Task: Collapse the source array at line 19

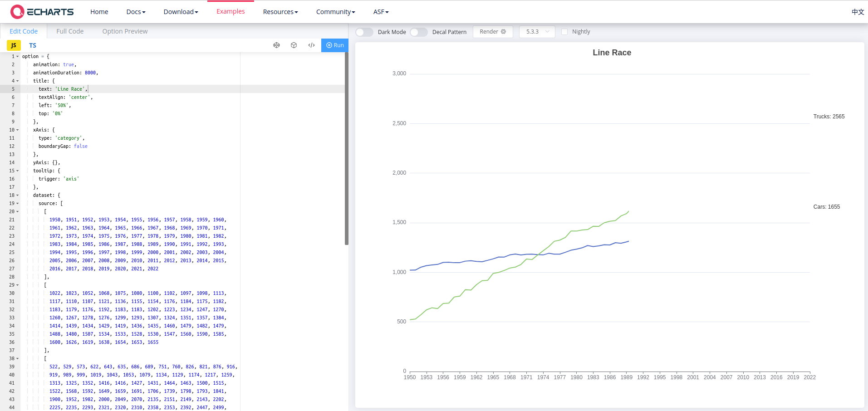Action: coord(18,204)
